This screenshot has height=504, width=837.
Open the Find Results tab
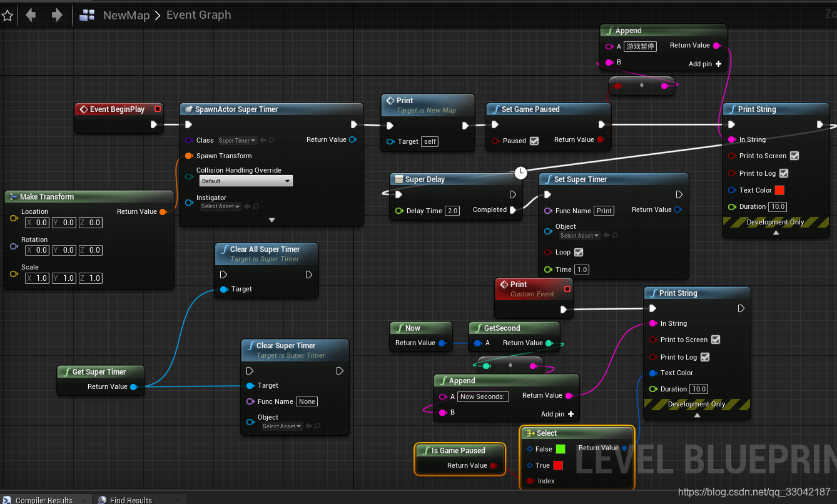point(133,500)
